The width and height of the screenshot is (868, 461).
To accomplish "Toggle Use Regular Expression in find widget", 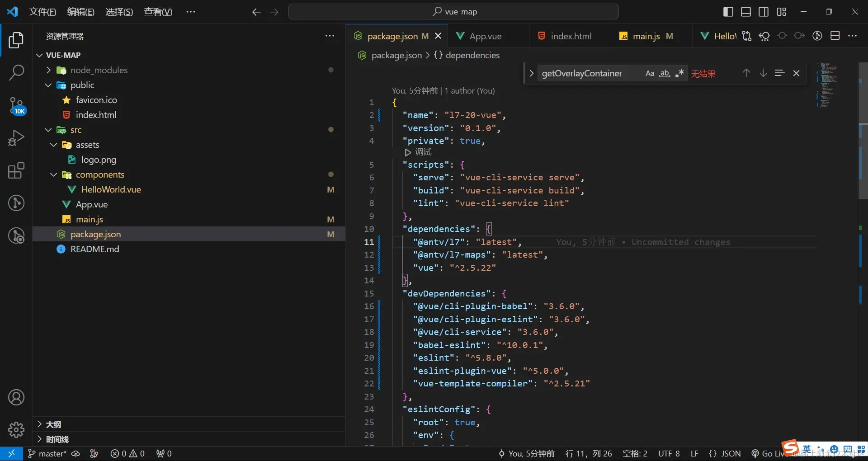I will pos(679,73).
